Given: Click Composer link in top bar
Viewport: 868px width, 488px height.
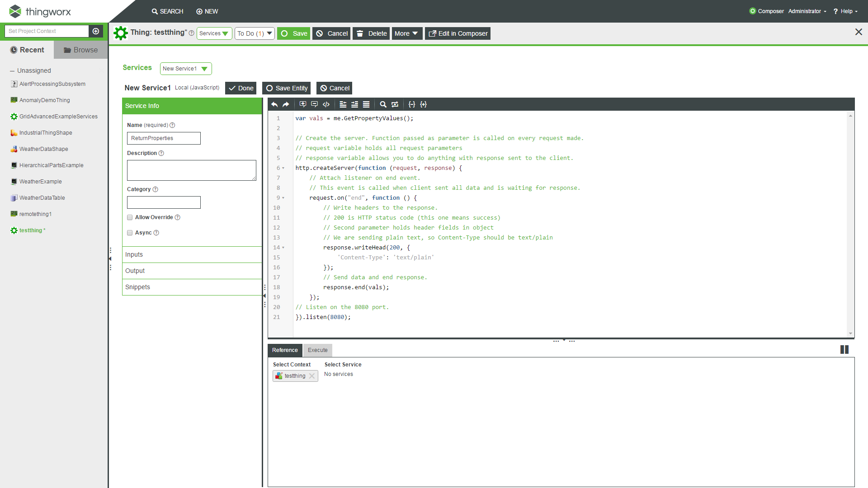Looking at the screenshot, I should pyautogui.click(x=766, y=11).
